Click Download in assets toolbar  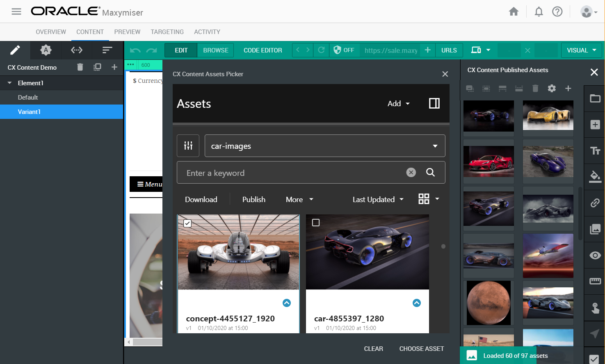click(201, 200)
